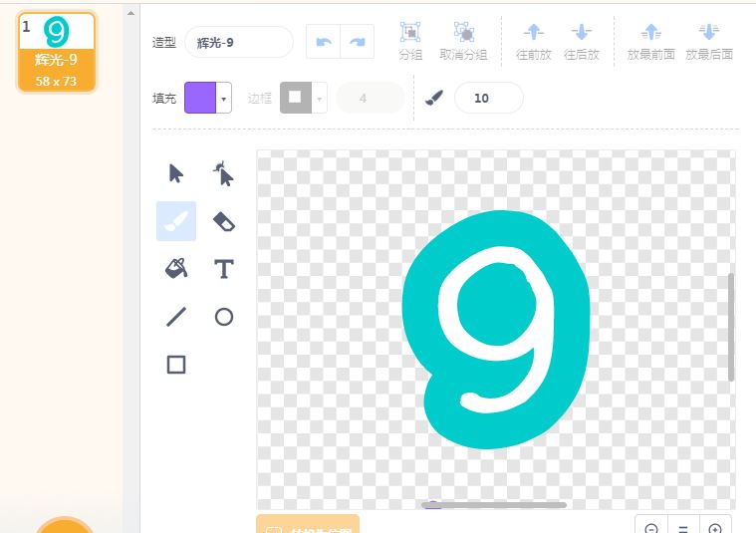Click the canvas horizontal scrollbar
Screen dimensions: 756x533
tap(494, 505)
